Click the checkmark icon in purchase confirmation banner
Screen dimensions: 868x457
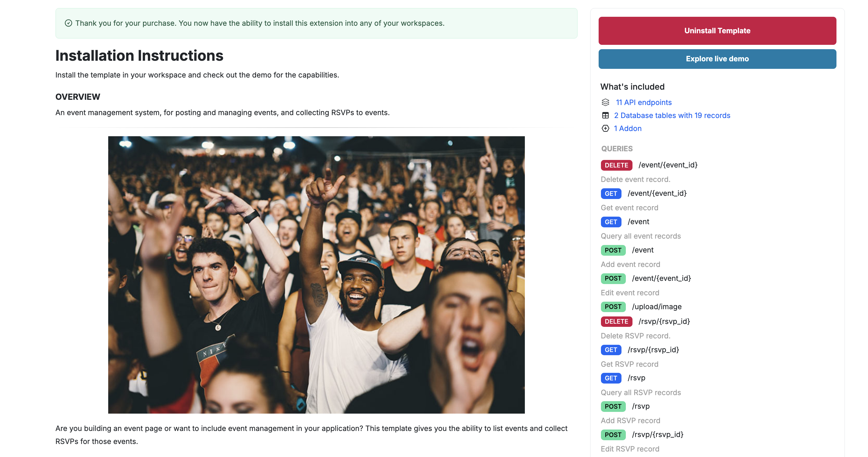coord(69,23)
